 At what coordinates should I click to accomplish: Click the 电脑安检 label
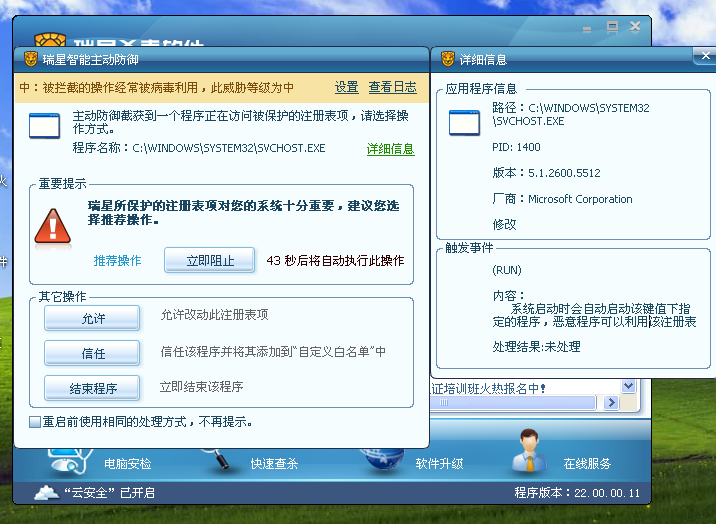click(x=127, y=464)
